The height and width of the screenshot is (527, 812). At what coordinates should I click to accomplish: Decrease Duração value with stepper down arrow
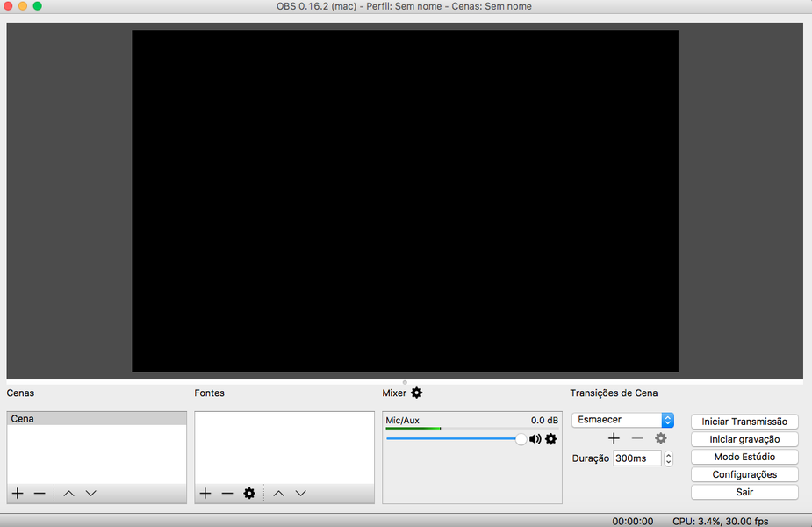[669, 462]
